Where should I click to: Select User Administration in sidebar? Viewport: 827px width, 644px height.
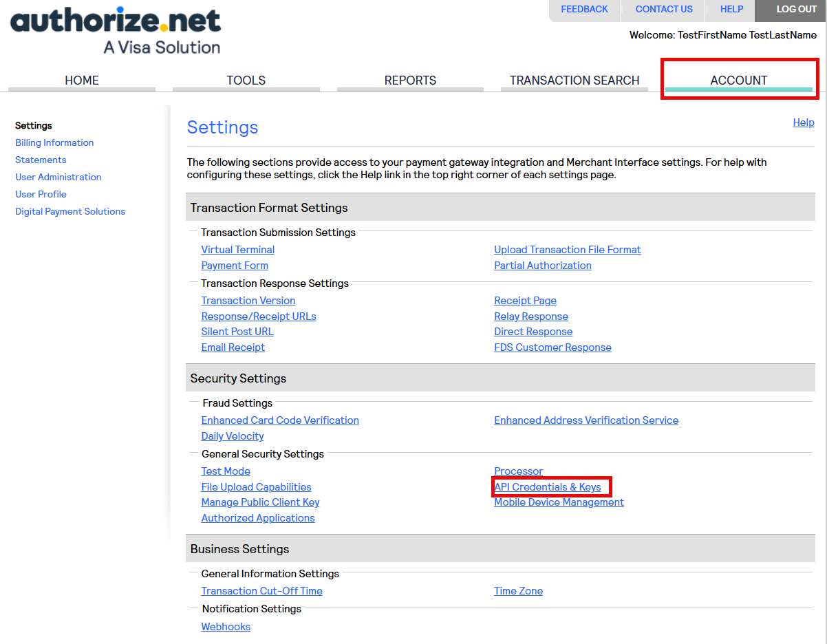point(58,177)
